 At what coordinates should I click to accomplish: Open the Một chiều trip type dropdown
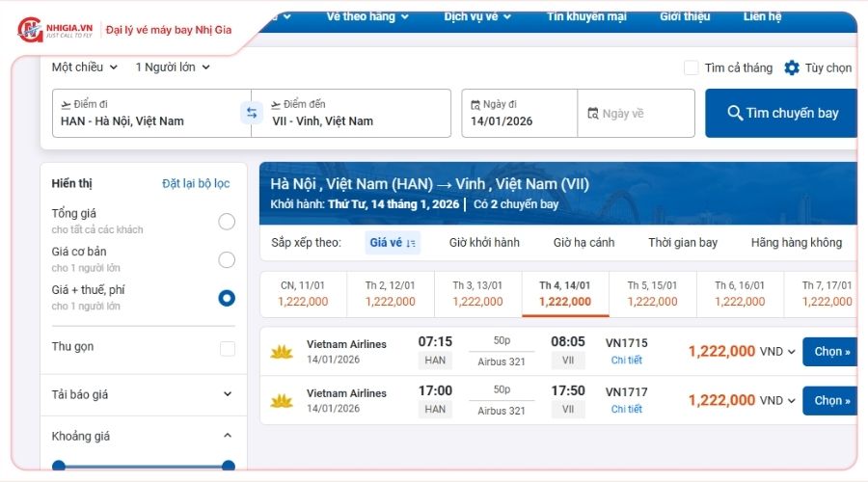(x=84, y=67)
